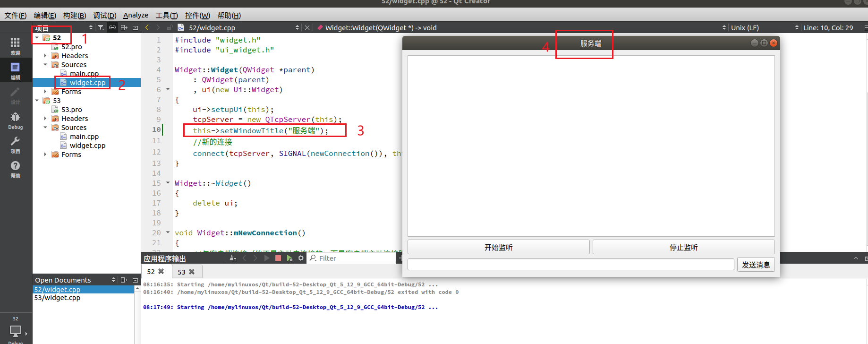The image size is (868, 344).
Task: Close the 53 output tab
Action: click(x=192, y=272)
